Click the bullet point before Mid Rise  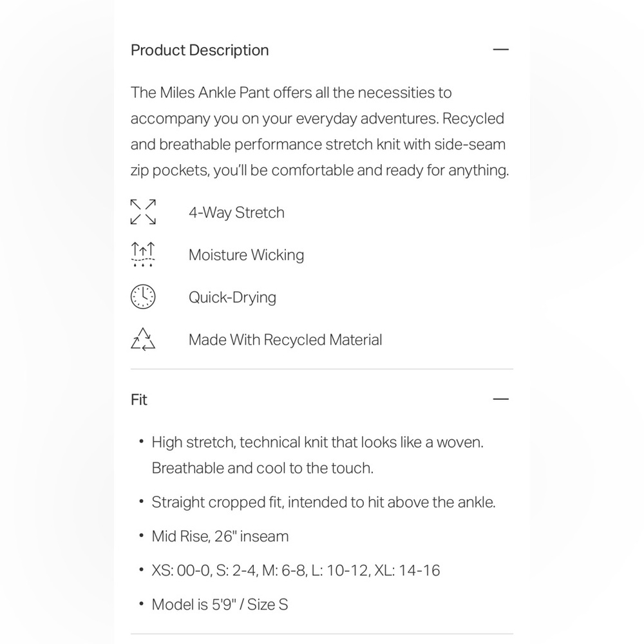tap(141, 536)
